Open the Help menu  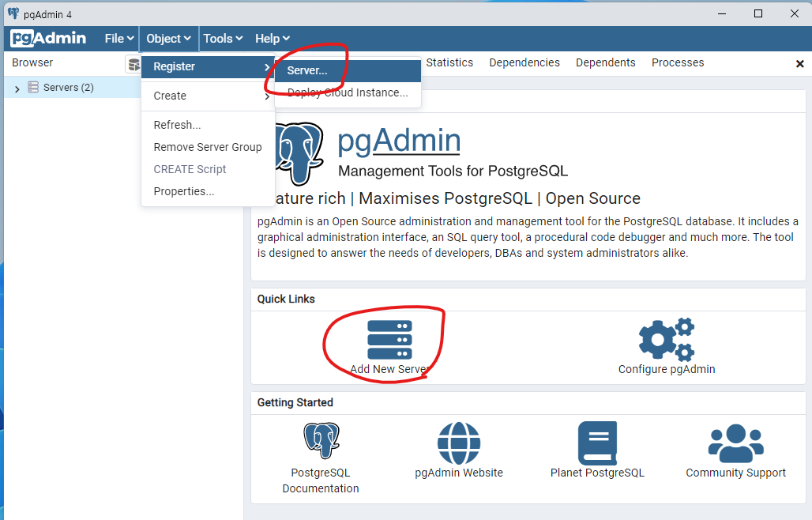tap(272, 38)
